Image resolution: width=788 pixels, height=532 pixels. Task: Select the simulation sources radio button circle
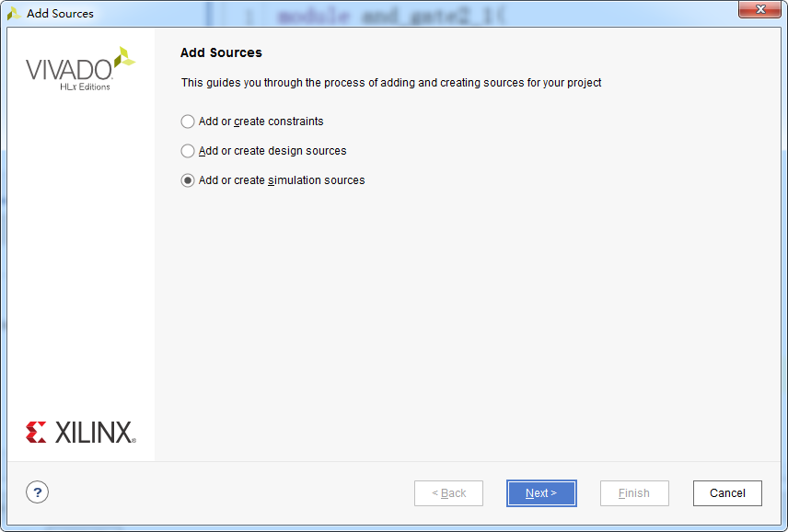click(x=188, y=180)
